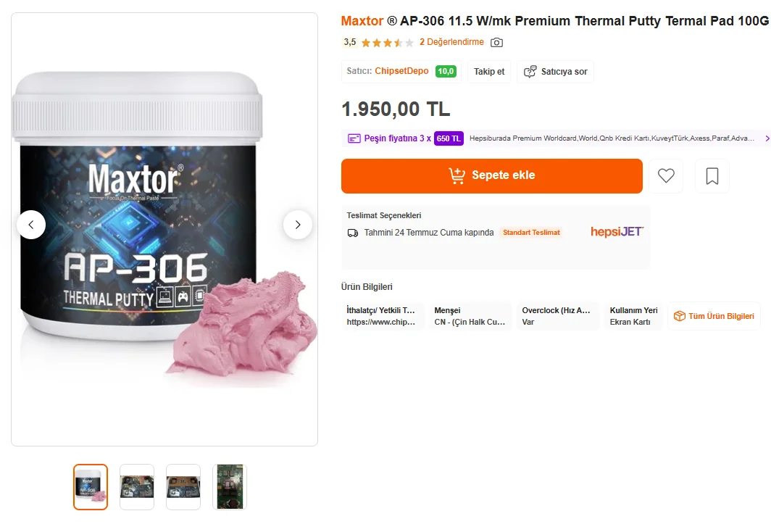
Task: Click the star rating icons
Action: (388, 43)
